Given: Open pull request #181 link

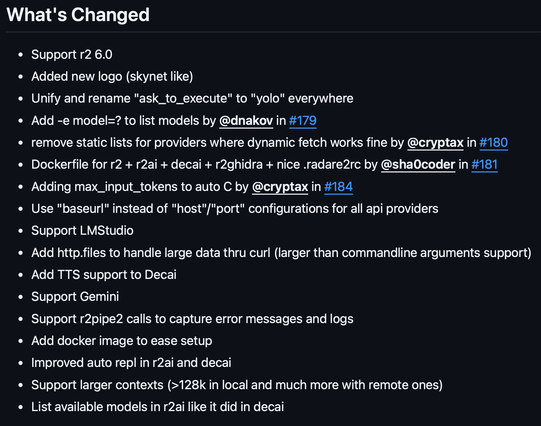Looking at the screenshot, I should point(484,165).
